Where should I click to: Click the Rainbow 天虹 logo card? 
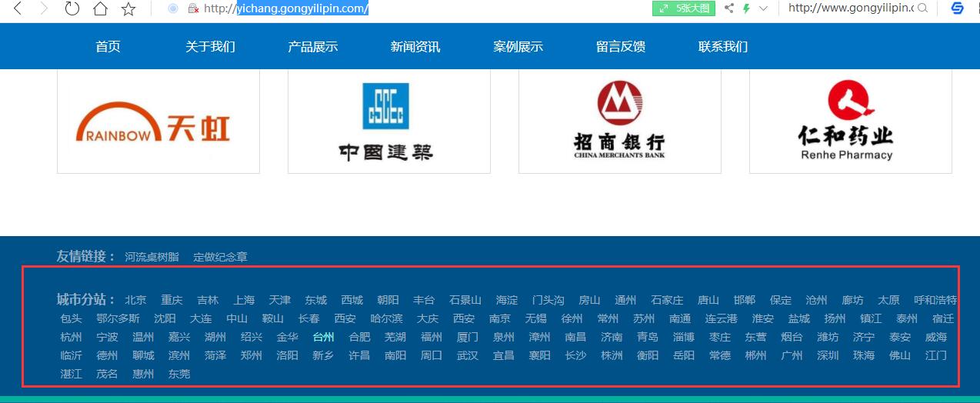tap(158, 122)
